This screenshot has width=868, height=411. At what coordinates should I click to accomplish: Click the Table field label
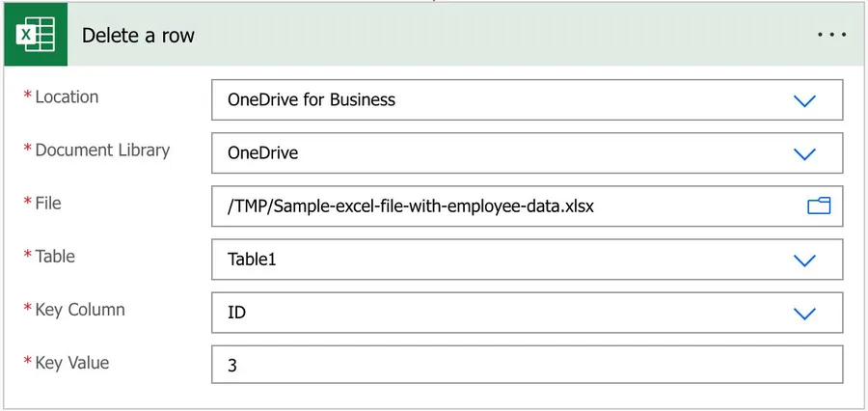point(55,256)
